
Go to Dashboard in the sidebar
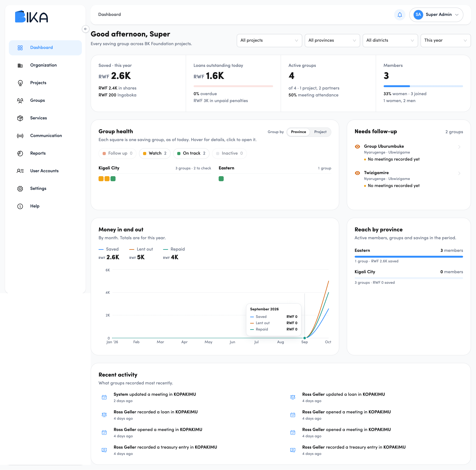pyautogui.click(x=45, y=48)
